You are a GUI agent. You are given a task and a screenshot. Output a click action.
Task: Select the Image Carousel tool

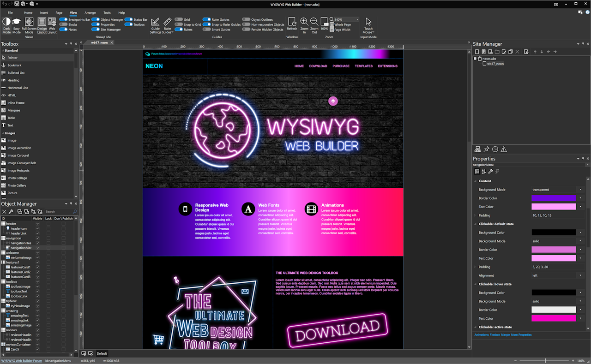coord(20,155)
